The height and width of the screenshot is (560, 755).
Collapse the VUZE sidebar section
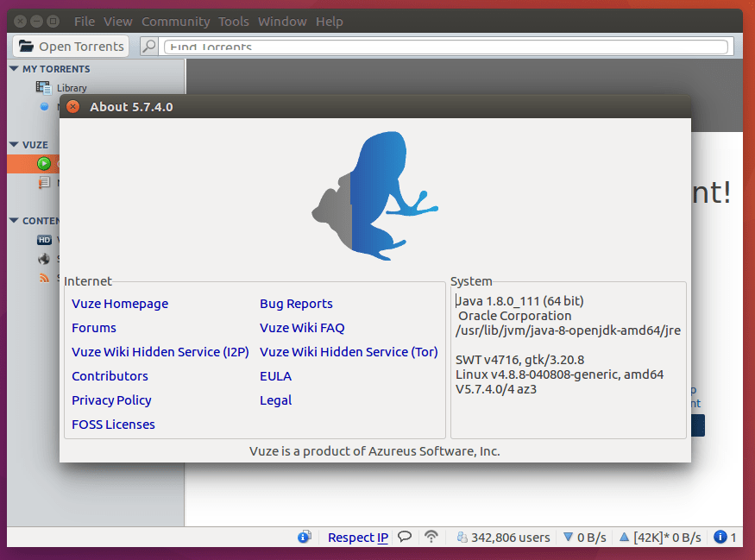[x=14, y=144]
